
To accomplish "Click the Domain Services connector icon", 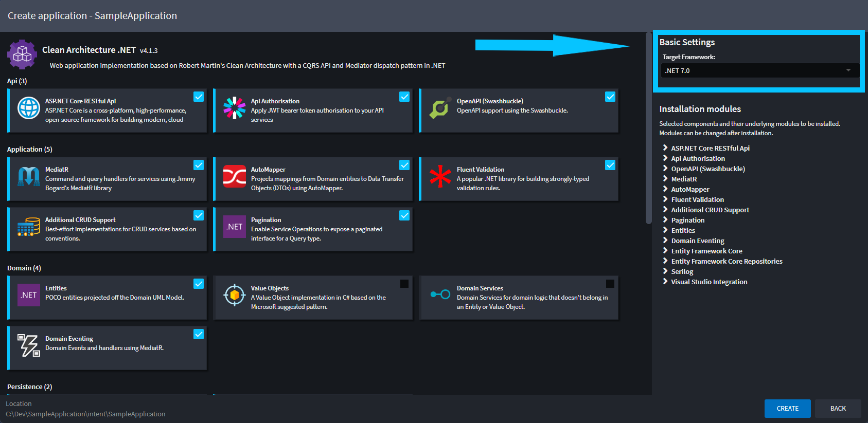I will point(440,295).
